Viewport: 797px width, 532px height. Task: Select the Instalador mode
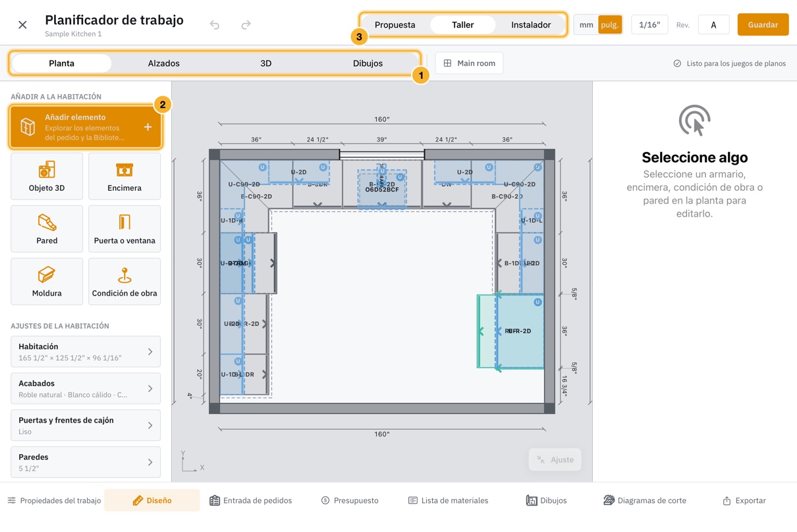point(531,25)
